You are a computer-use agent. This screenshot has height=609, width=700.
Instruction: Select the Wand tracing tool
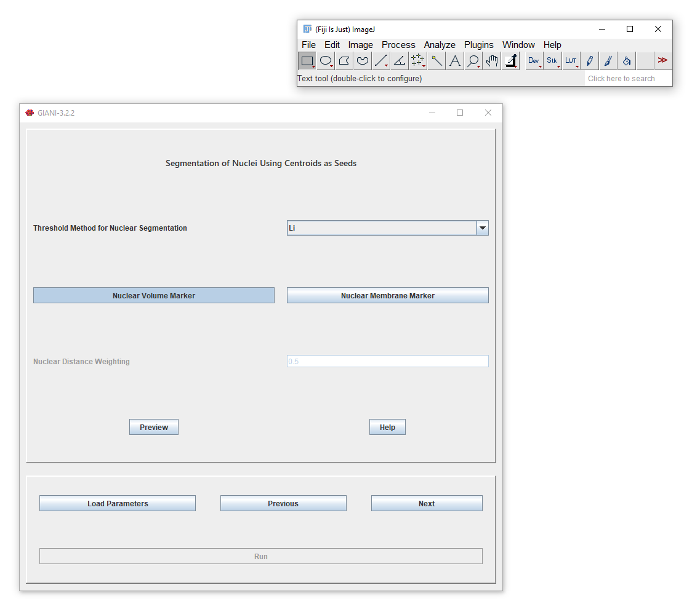pos(436,61)
